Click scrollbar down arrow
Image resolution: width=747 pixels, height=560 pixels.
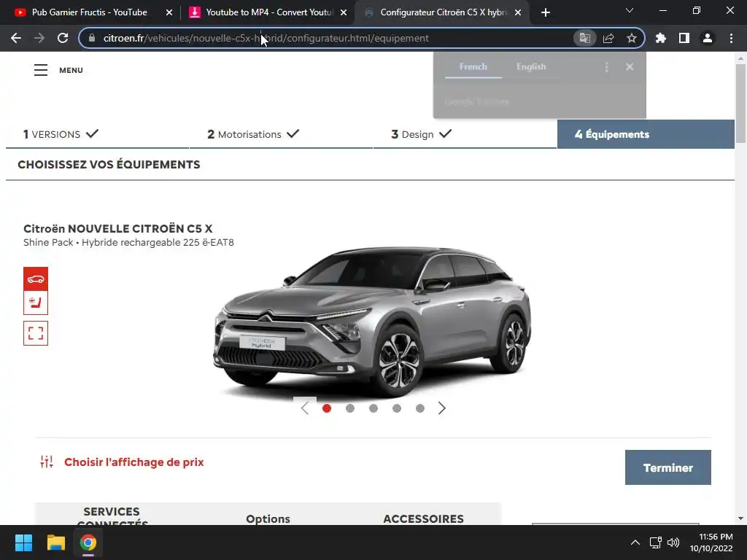point(740,518)
